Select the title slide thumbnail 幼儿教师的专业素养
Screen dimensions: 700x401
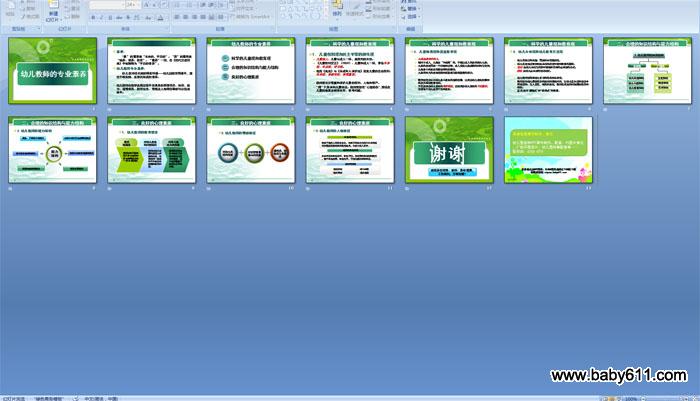(x=54, y=73)
